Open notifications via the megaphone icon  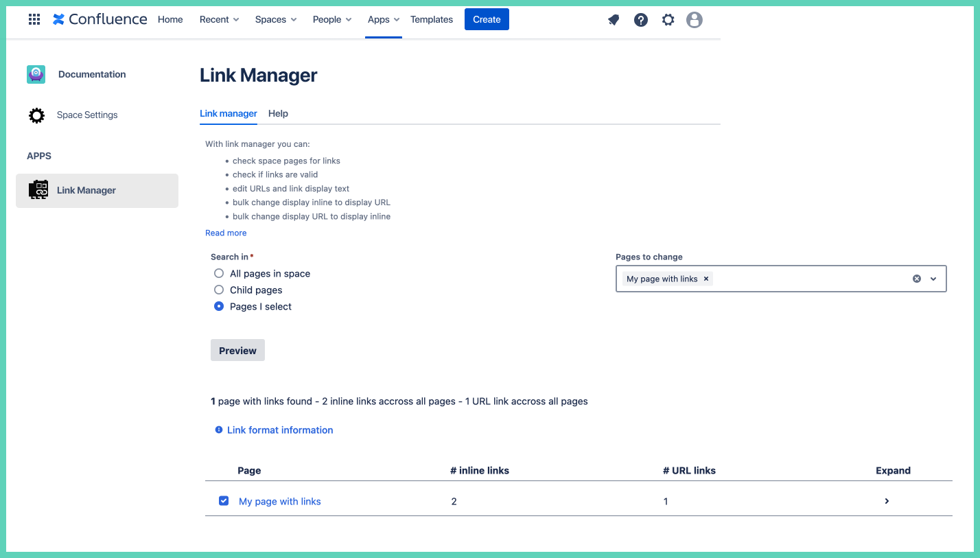pos(613,20)
